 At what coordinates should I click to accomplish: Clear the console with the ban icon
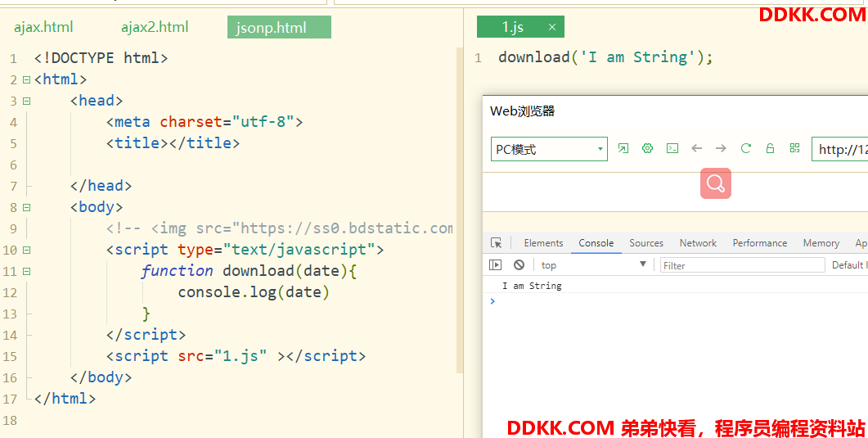coord(519,265)
